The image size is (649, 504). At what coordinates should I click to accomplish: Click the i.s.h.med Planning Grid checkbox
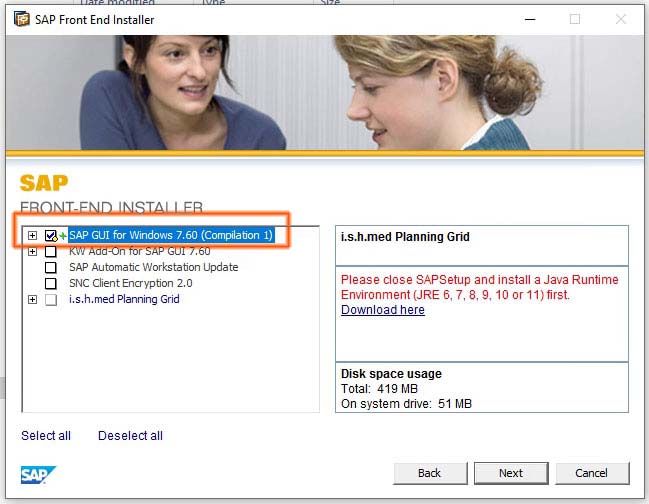tap(50, 300)
